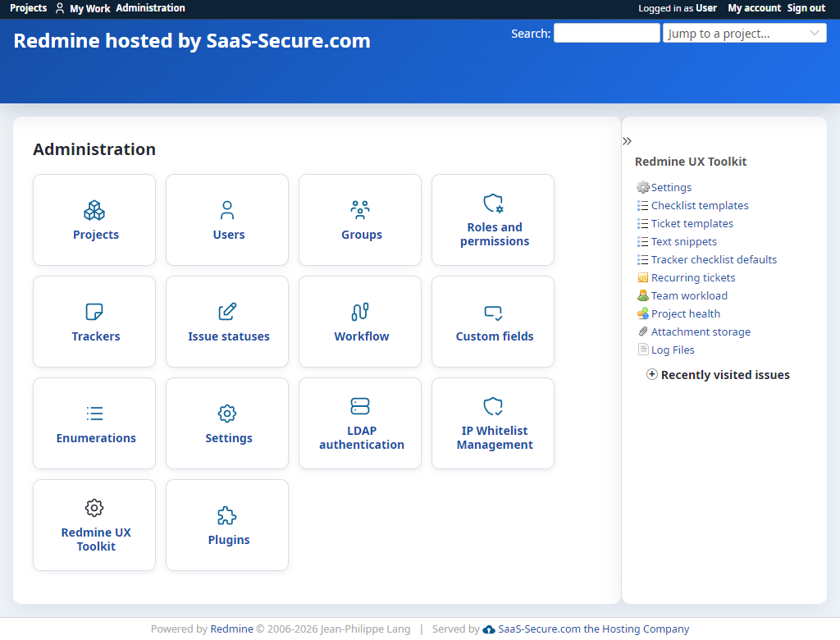Open the Groups label link
840x640 pixels.
pos(362,235)
